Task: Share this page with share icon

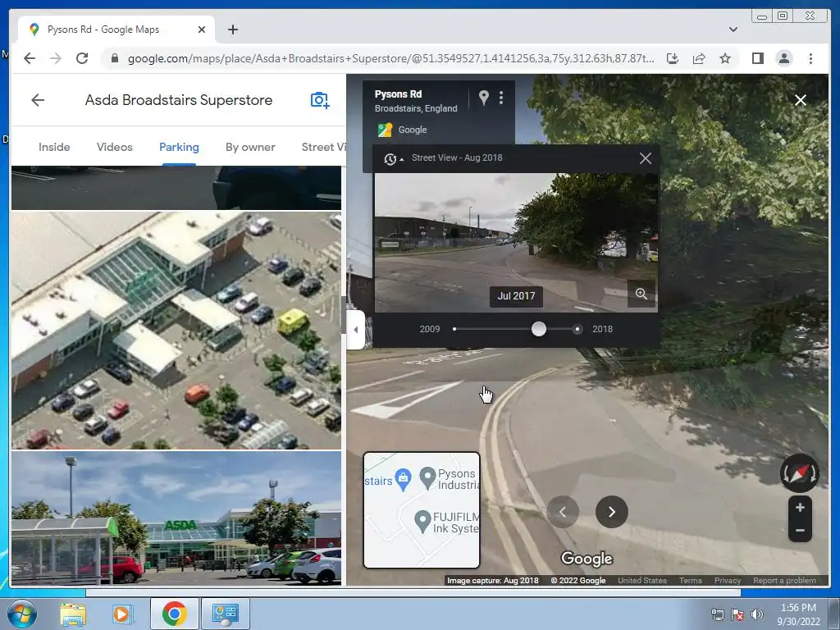Action: pos(699,58)
